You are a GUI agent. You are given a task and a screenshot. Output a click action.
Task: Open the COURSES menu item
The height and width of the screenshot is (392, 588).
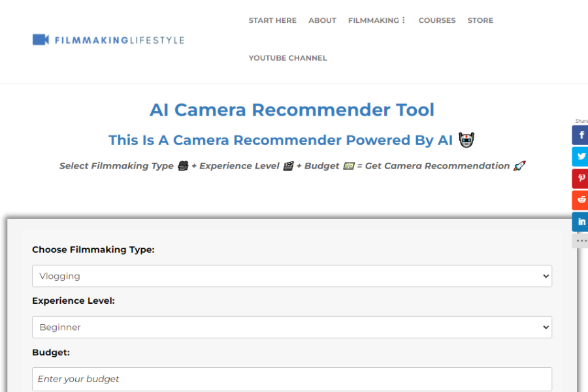point(437,20)
